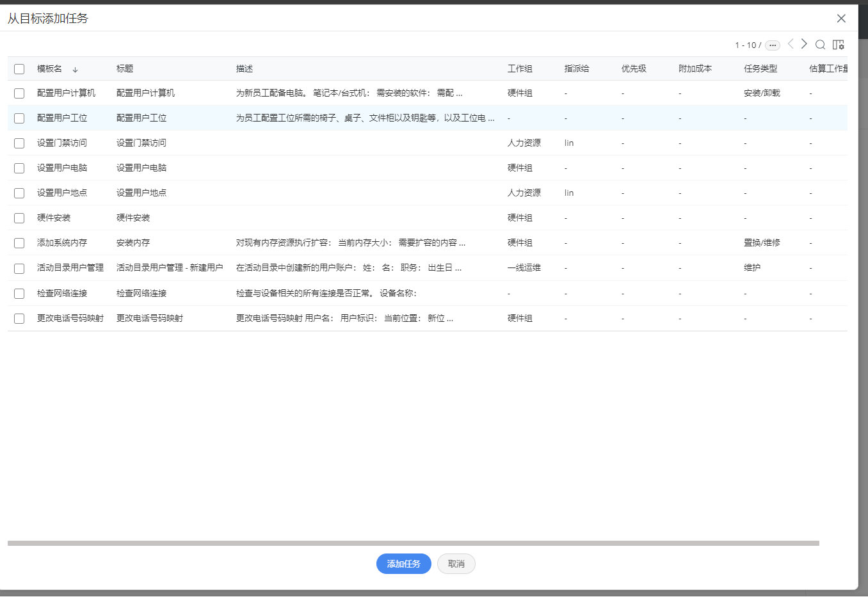Open the table search icon

820,45
